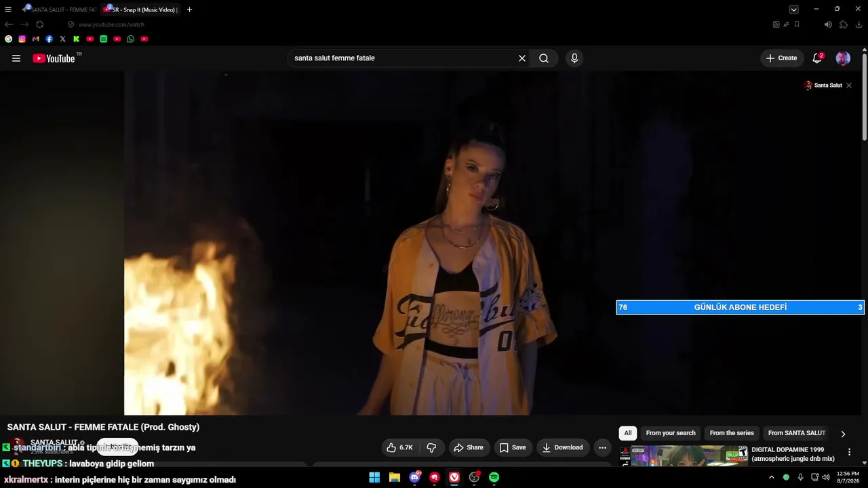Open more actions ellipsis under video

coord(602,447)
